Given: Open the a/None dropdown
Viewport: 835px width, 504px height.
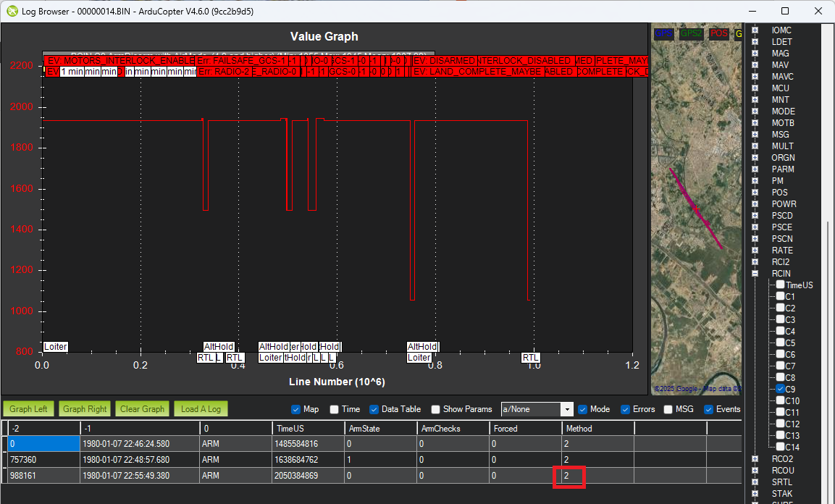Looking at the screenshot, I should click(566, 409).
